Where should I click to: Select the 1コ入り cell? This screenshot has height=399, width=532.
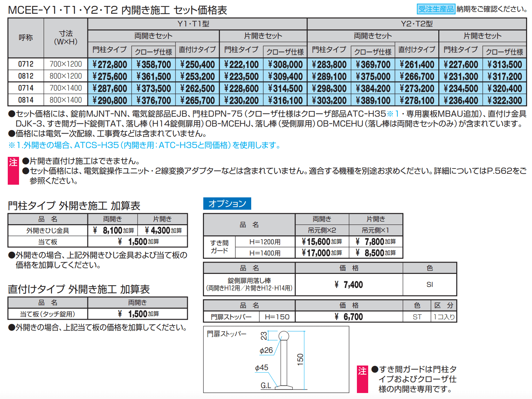click(444, 317)
